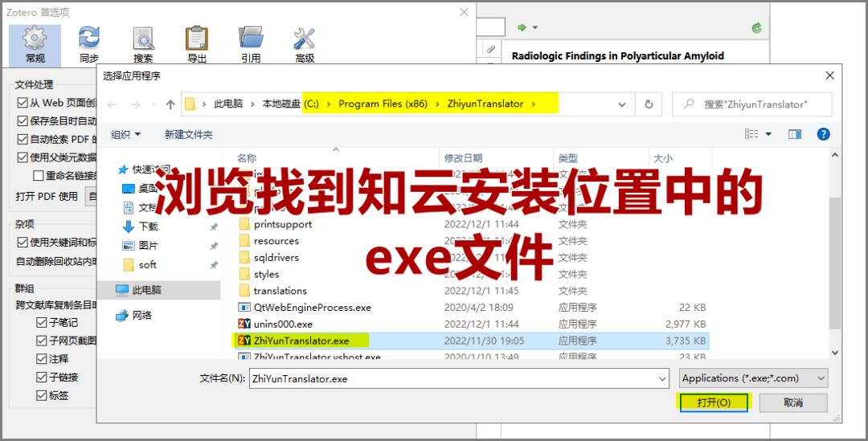Screen dimensions: 868x441
Task: Open recent locations dropdown arrow
Action: pos(154,104)
